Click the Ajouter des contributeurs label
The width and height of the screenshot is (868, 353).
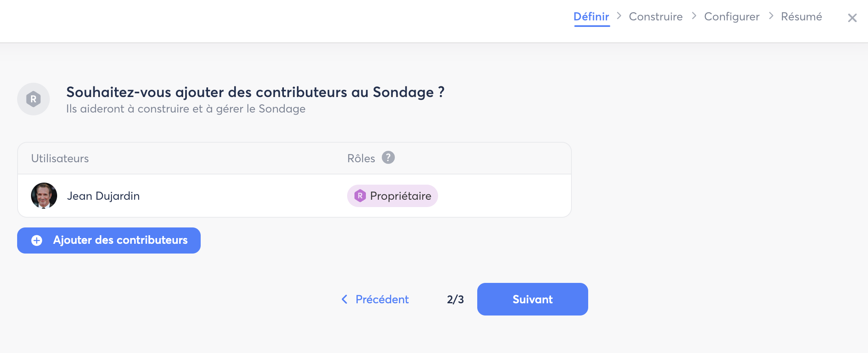(x=120, y=240)
